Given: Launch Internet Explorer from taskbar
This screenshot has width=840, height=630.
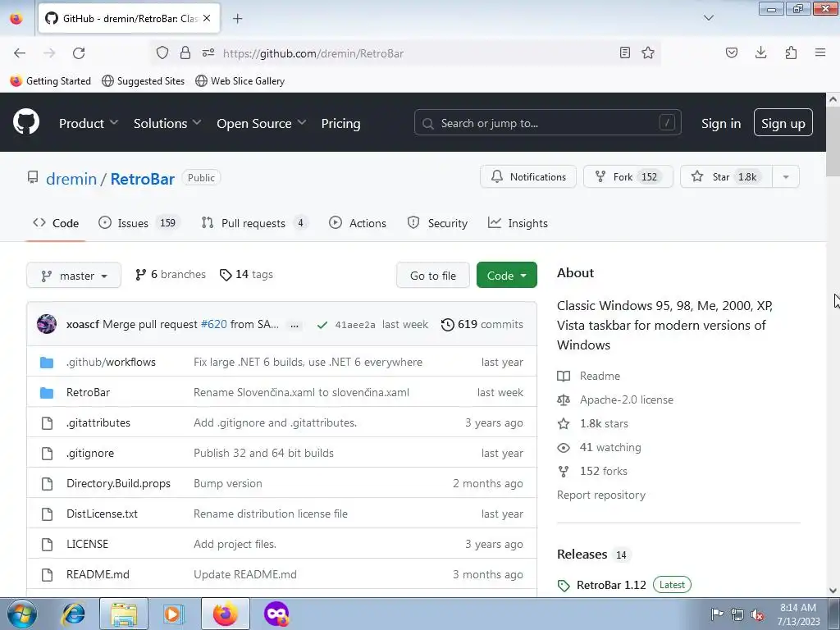Looking at the screenshot, I should 73,614.
